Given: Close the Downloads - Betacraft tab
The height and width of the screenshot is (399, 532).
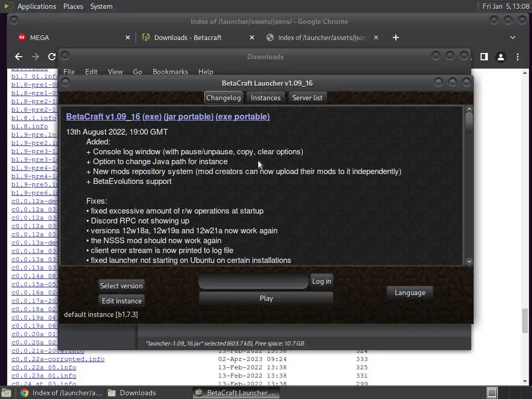Looking at the screenshot, I should point(252,37).
